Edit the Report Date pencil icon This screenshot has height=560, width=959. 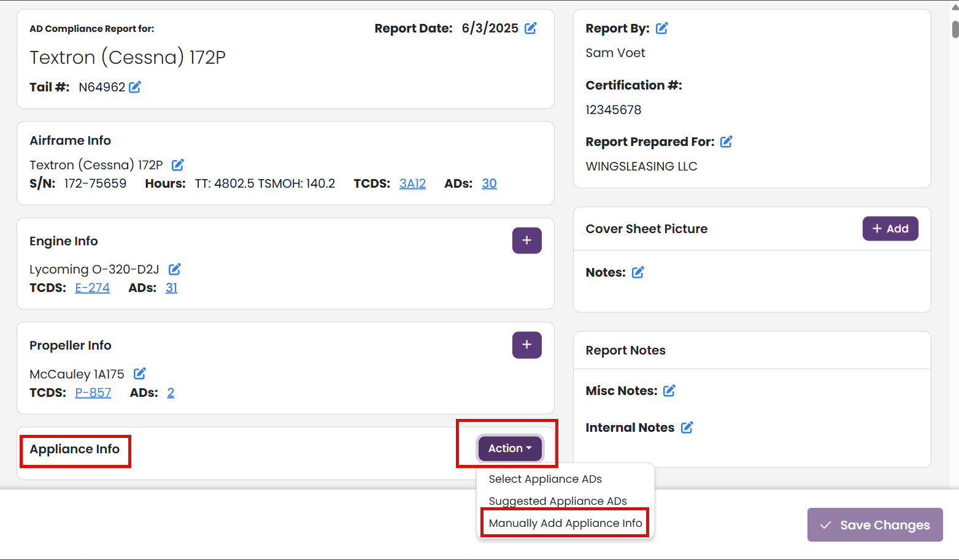531,28
